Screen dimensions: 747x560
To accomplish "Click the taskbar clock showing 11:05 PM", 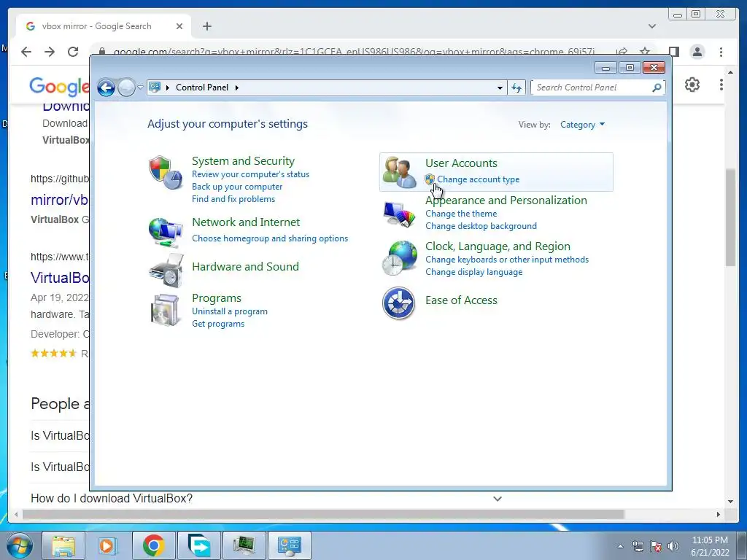I will pyautogui.click(x=710, y=546).
